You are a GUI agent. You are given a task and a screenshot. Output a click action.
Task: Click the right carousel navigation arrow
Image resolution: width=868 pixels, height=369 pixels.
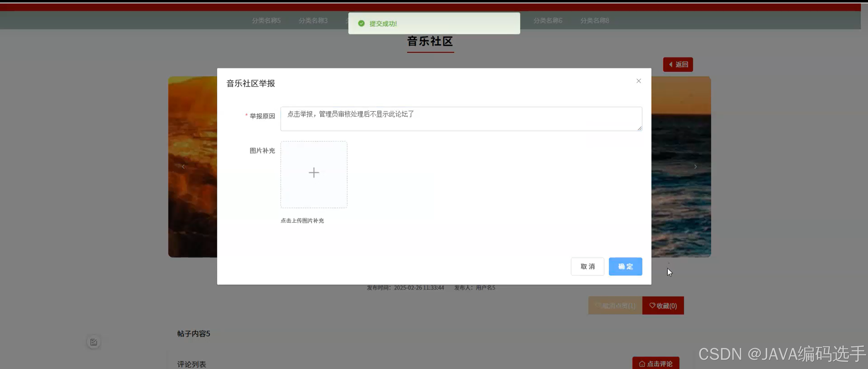[x=695, y=166]
